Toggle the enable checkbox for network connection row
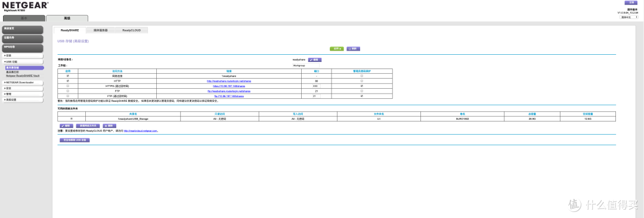 (68, 76)
